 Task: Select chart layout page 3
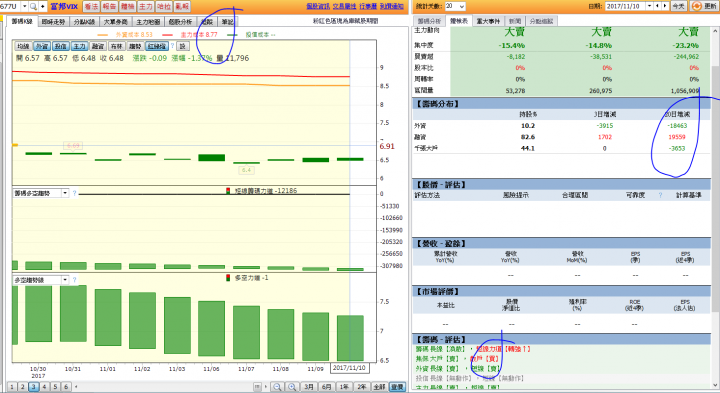coord(34,387)
